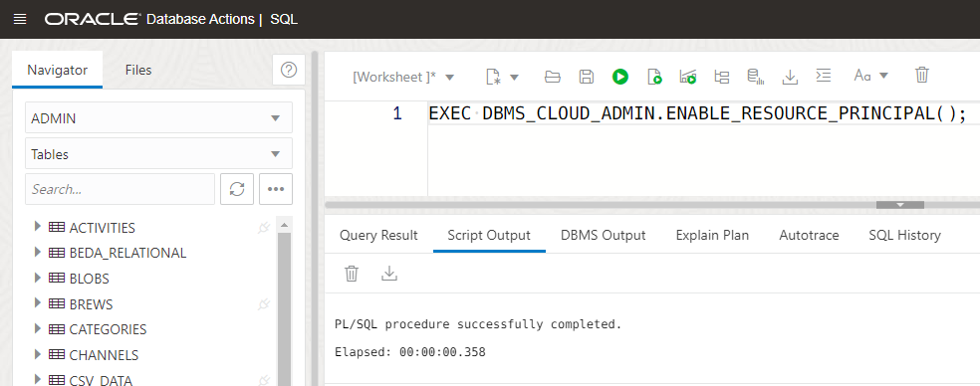The width and height of the screenshot is (980, 386).
Task: Expand the BLOBS table node
Action: 38,278
